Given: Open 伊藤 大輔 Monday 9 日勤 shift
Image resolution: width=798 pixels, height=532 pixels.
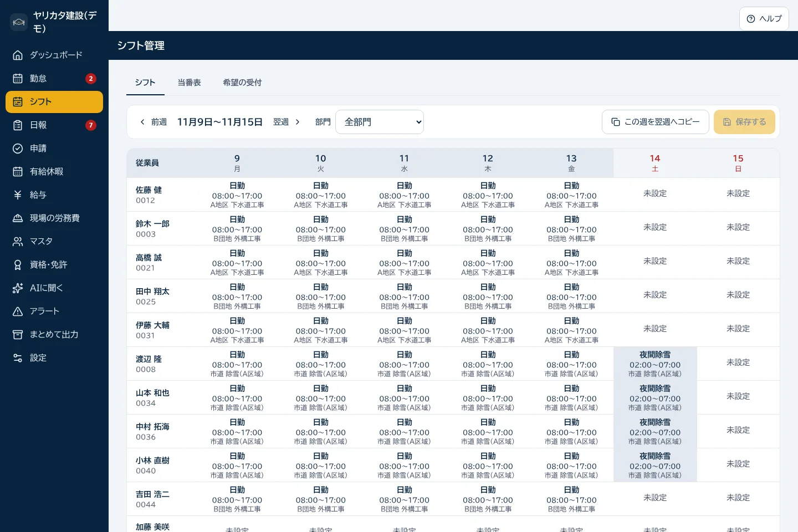Looking at the screenshot, I should pos(237,330).
